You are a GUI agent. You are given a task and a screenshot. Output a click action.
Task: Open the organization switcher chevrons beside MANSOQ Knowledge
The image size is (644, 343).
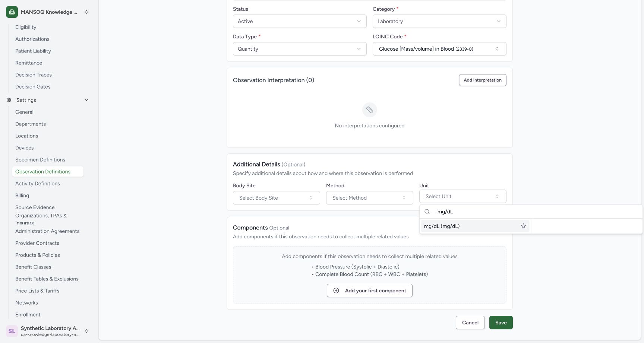click(86, 12)
